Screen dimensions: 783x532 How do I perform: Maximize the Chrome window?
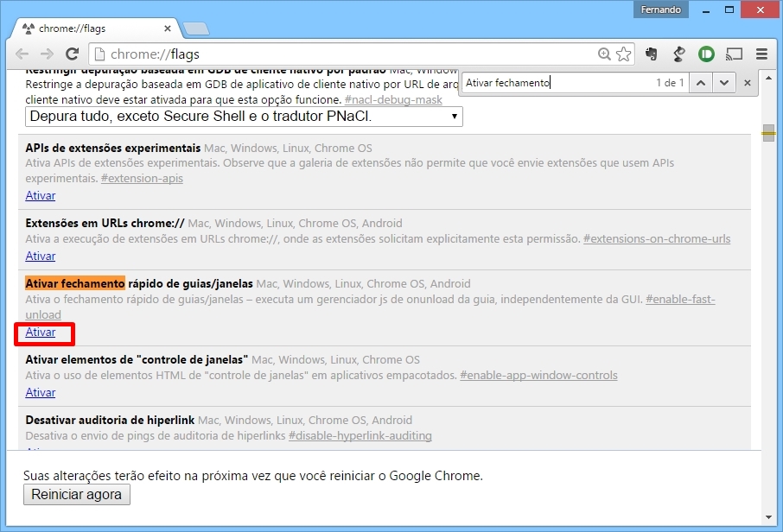729,10
